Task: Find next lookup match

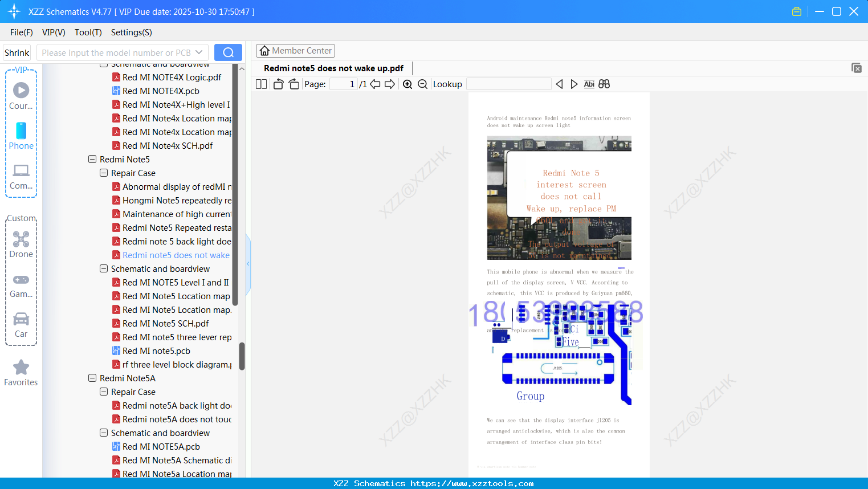Action: [574, 84]
